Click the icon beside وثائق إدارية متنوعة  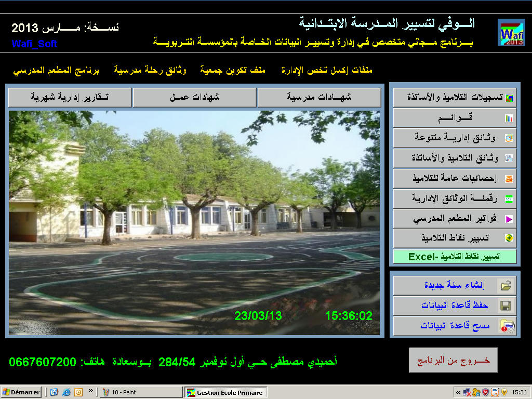pyautogui.click(x=509, y=138)
